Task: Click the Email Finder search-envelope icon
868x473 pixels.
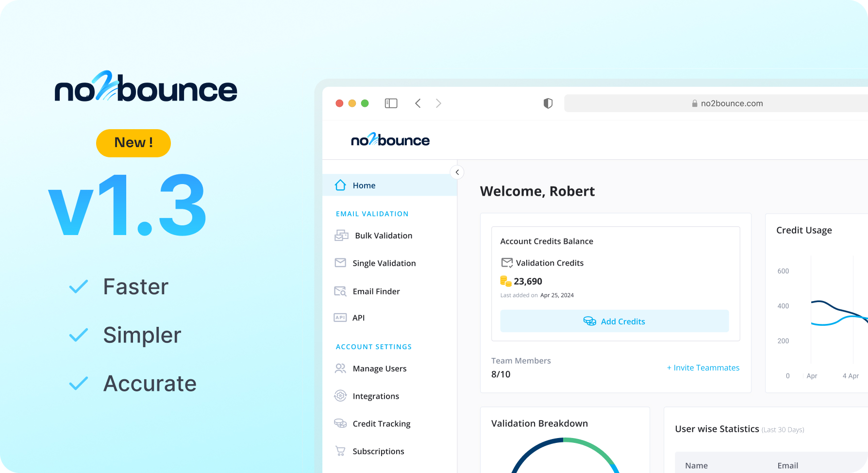Action: 340,291
